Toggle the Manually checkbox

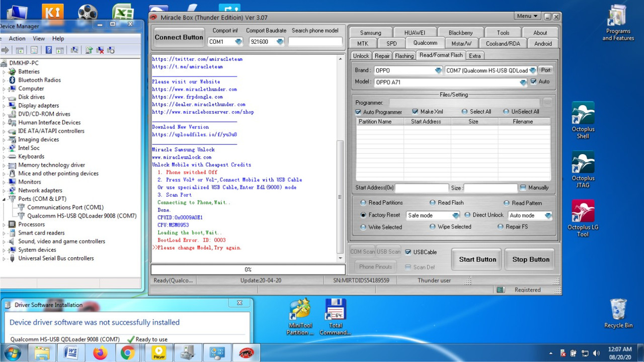pos(523,187)
